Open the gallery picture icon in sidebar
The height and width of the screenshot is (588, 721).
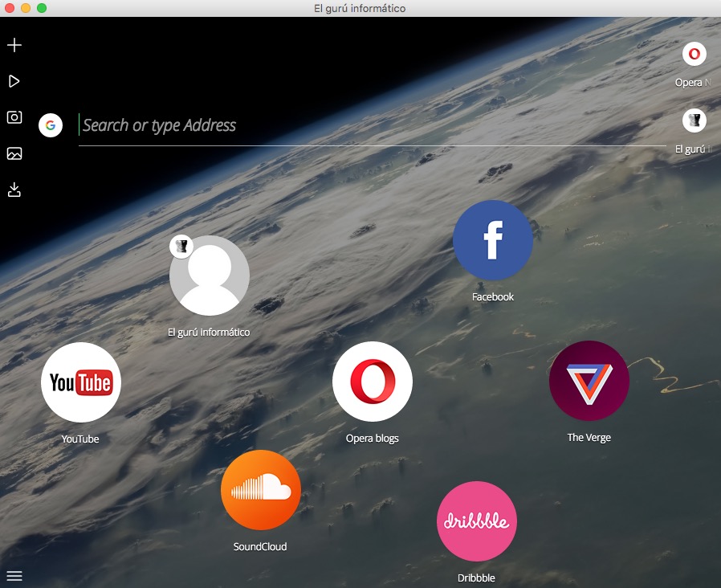point(14,153)
